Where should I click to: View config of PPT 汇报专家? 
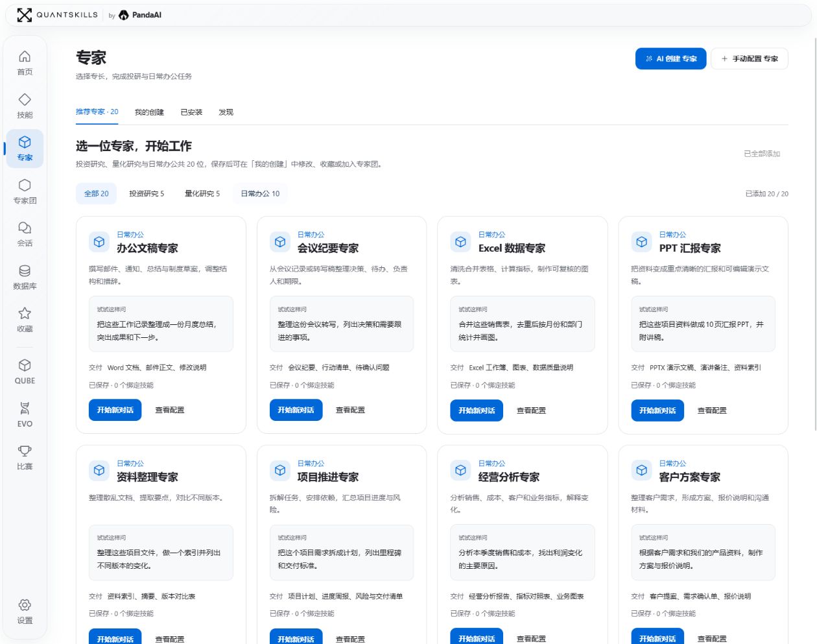(712, 411)
